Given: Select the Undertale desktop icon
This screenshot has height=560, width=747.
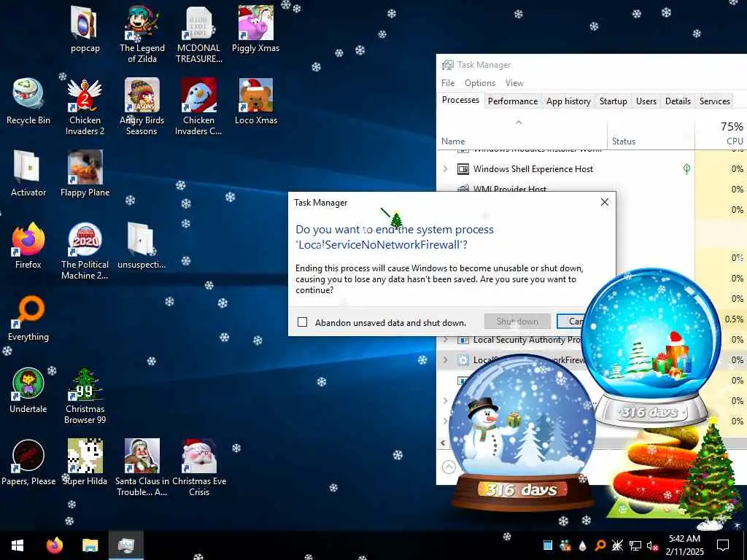Looking at the screenshot, I should tap(28, 390).
